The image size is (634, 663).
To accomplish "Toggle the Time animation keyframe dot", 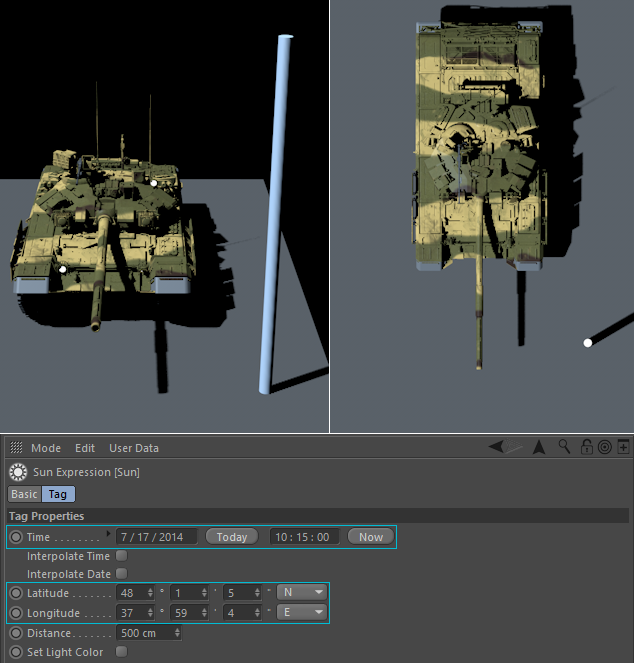I will (x=16, y=537).
